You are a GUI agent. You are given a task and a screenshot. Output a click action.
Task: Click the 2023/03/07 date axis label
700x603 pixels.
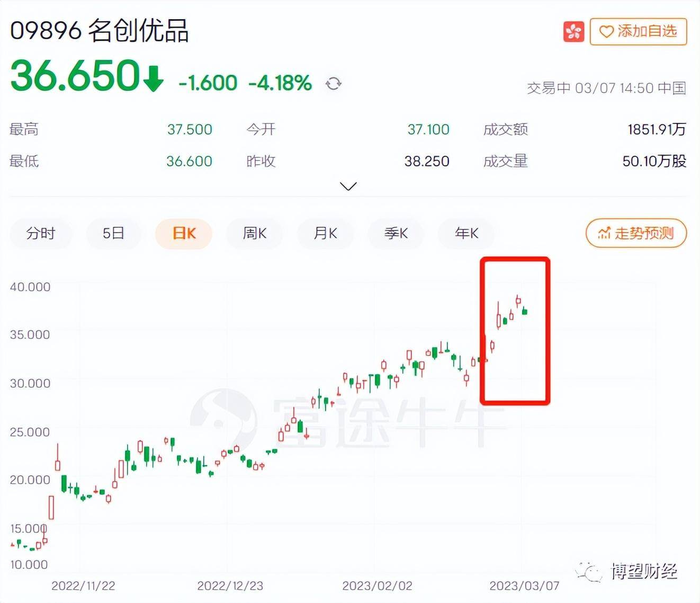pyautogui.click(x=524, y=586)
